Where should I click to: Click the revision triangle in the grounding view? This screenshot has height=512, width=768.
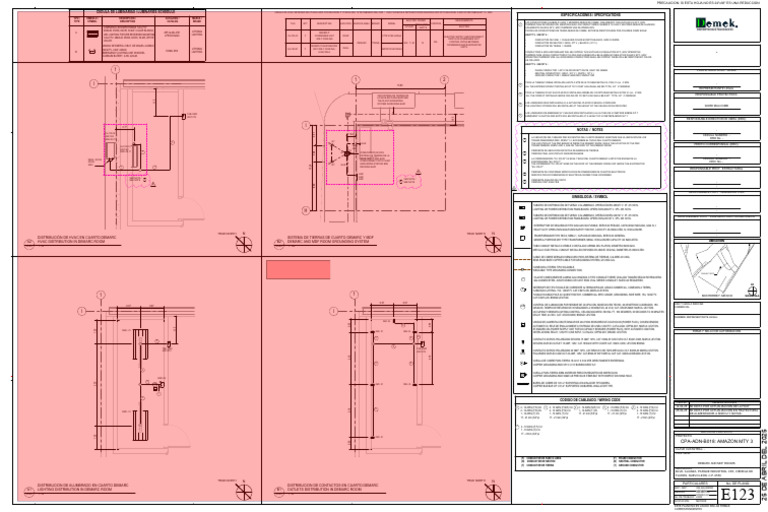(418, 172)
